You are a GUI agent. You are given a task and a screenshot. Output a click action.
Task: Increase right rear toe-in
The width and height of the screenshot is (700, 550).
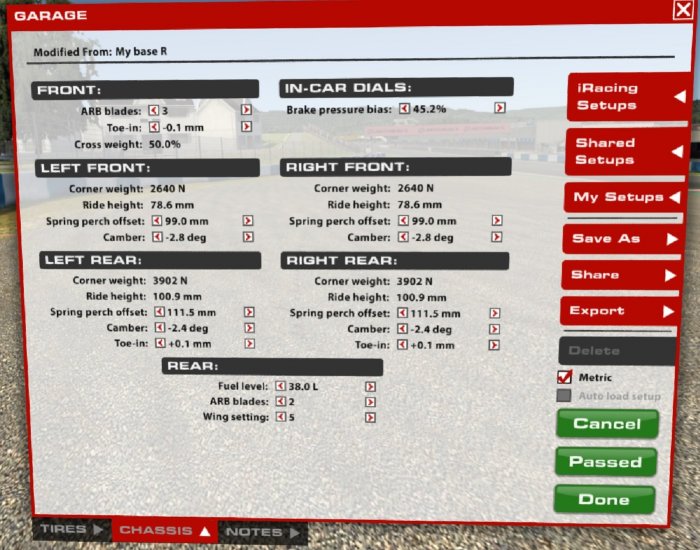[494, 344]
